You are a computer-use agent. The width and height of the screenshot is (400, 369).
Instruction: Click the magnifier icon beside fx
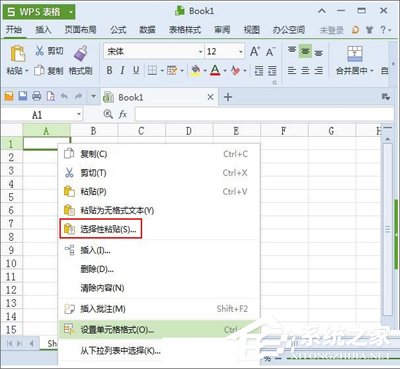coord(108,114)
